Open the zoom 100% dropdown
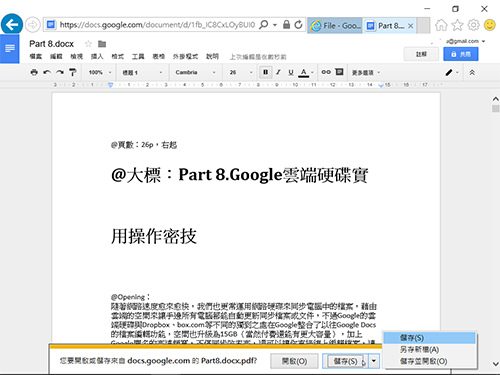Viewport: 500px width, 375px height. (100, 72)
